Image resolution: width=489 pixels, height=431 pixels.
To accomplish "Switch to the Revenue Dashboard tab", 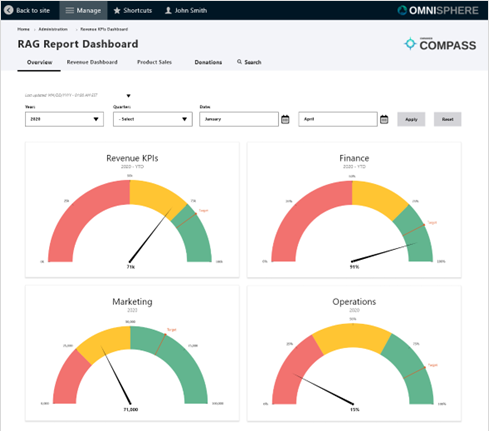I will click(92, 62).
